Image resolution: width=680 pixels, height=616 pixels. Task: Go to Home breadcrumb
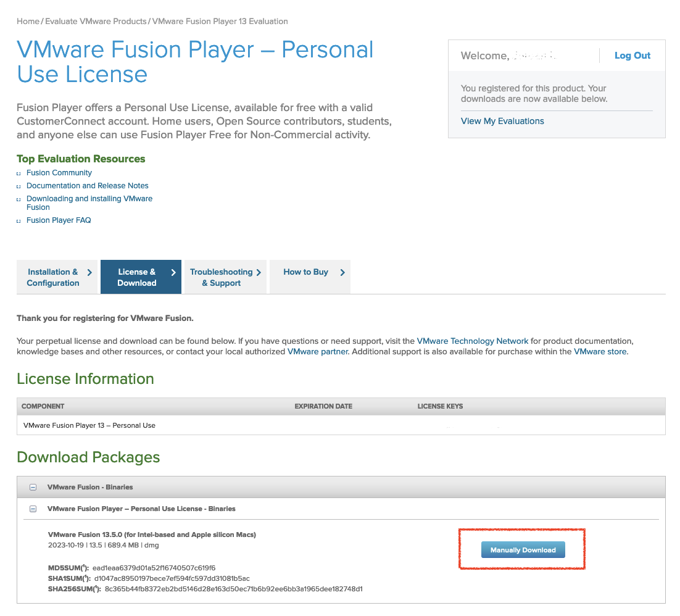click(x=28, y=21)
